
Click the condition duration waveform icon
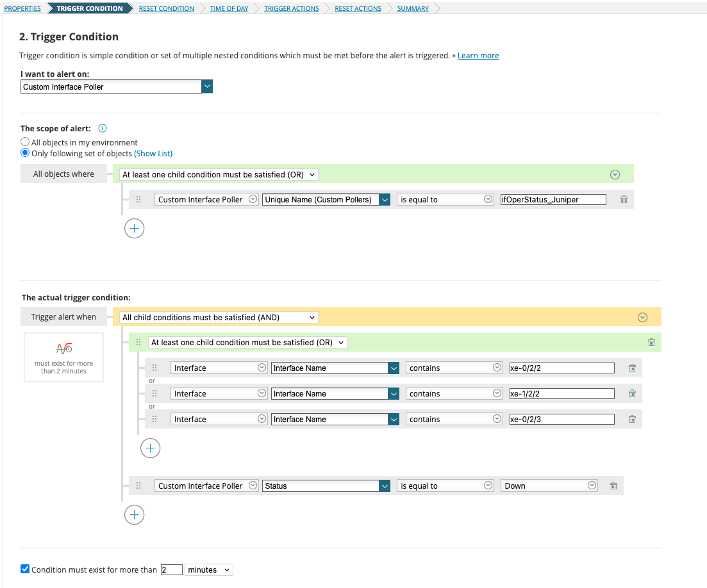point(63,348)
